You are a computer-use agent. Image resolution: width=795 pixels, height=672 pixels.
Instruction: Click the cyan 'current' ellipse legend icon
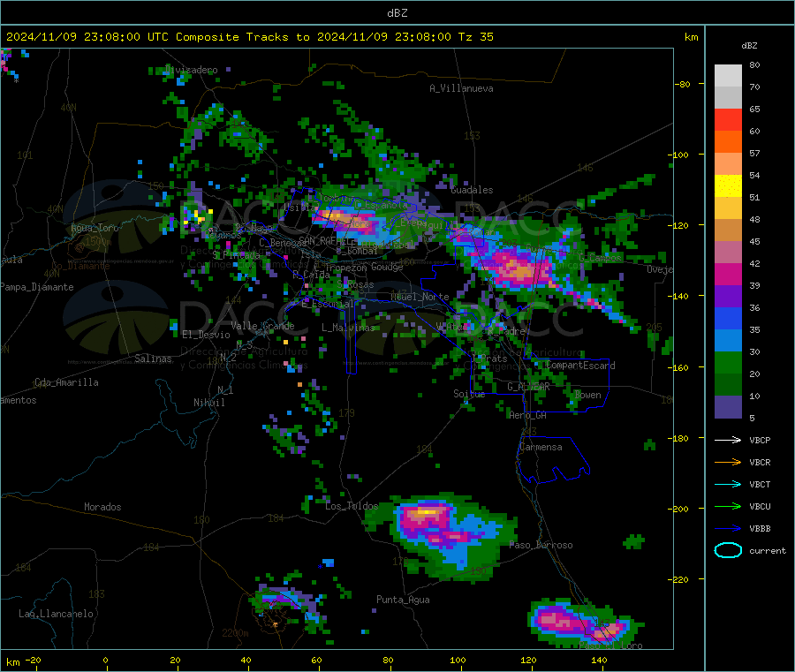point(728,550)
